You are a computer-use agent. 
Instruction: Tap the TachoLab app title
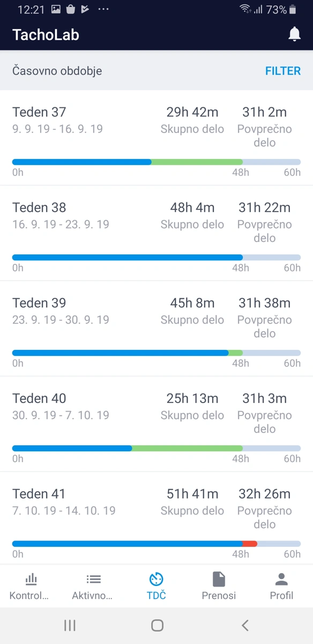pos(46,35)
